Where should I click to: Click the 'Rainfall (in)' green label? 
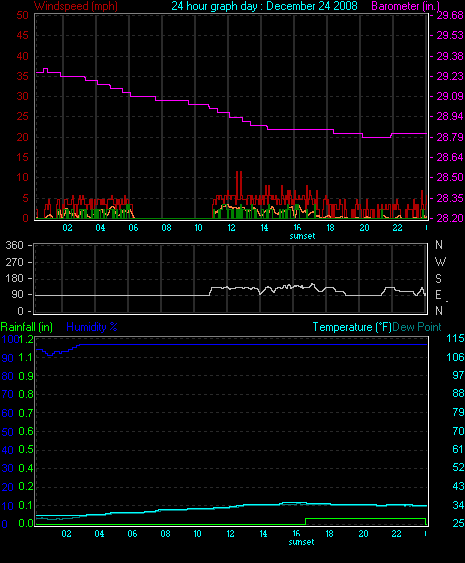(x=27, y=327)
